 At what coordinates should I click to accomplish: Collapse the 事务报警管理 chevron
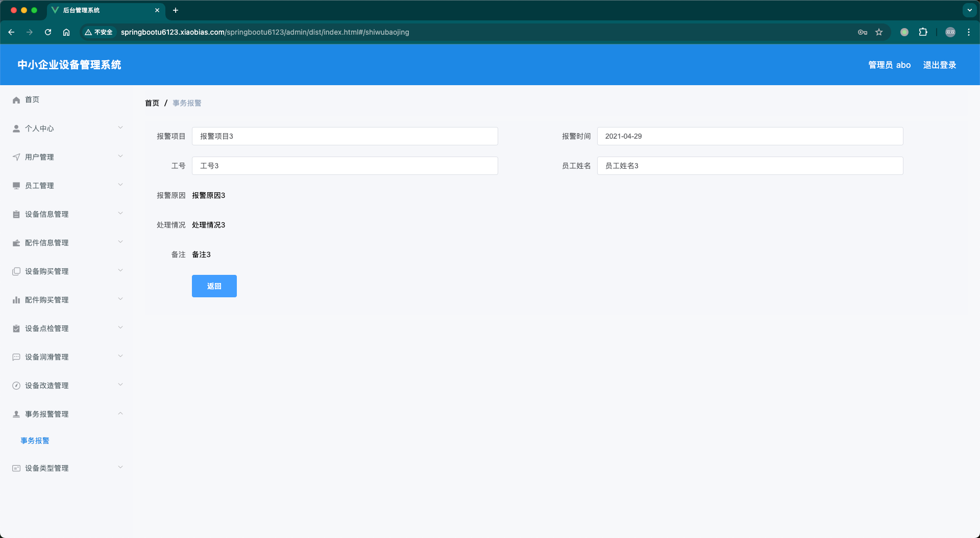point(120,413)
